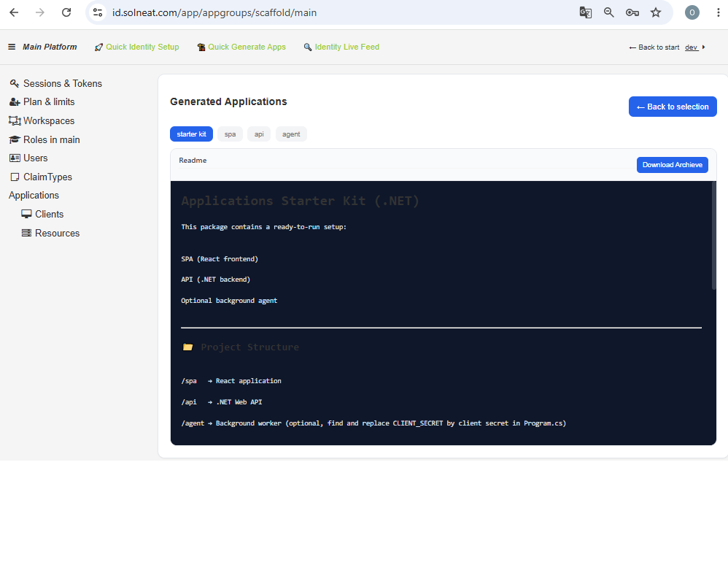Open site information icon in address bar
Screen dimensions: 728x581
pos(98,12)
